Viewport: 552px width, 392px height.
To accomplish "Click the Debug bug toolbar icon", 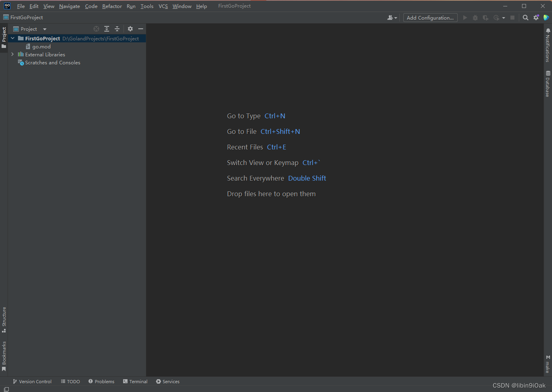I will point(475,18).
